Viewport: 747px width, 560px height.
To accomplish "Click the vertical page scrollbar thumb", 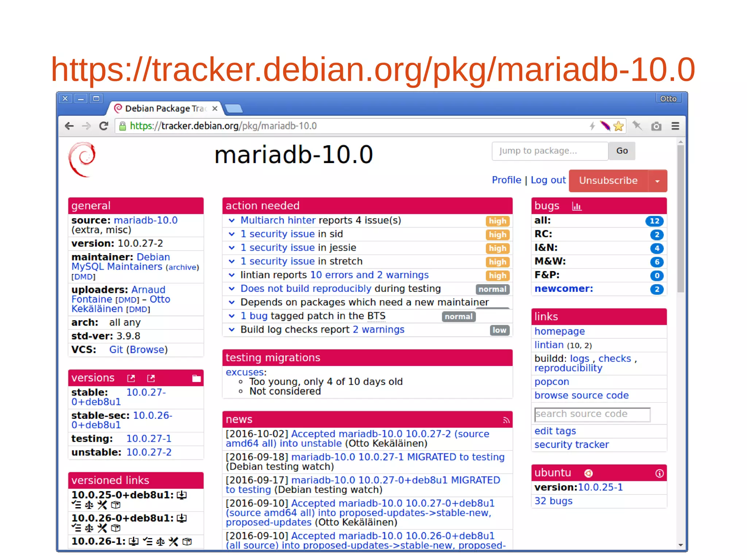I will (681, 219).
